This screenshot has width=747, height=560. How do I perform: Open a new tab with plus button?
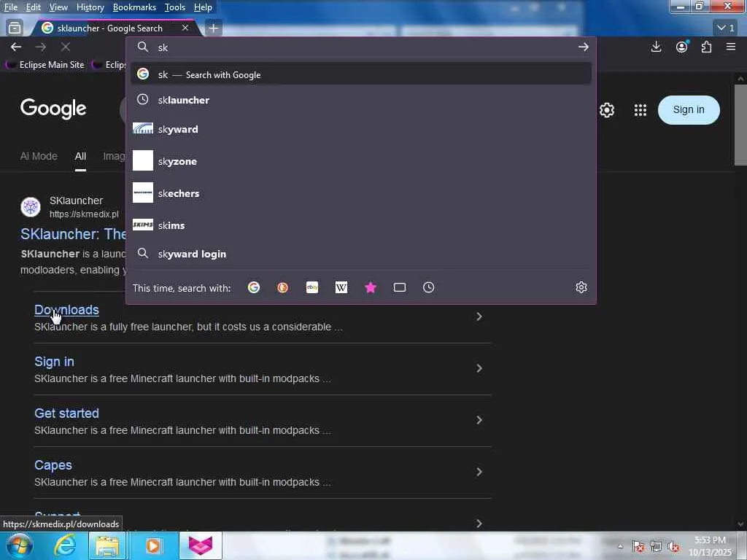(x=214, y=28)
